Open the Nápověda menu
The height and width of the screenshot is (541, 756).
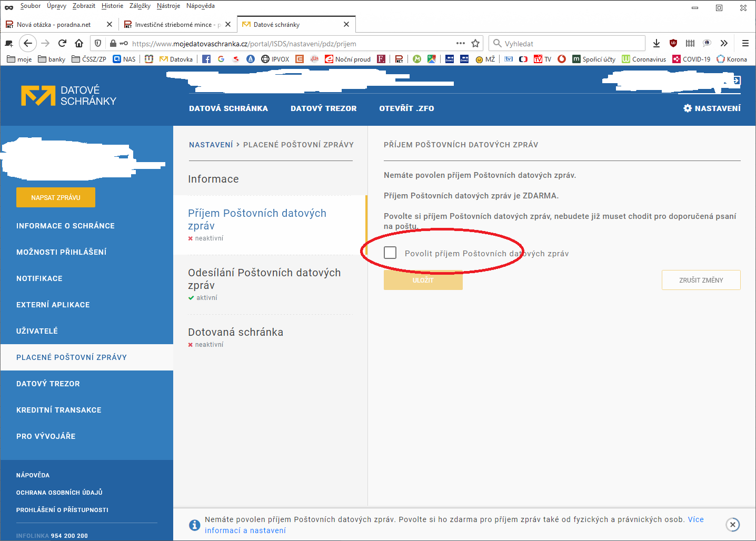pyautogui.click(x=201, y=6)
